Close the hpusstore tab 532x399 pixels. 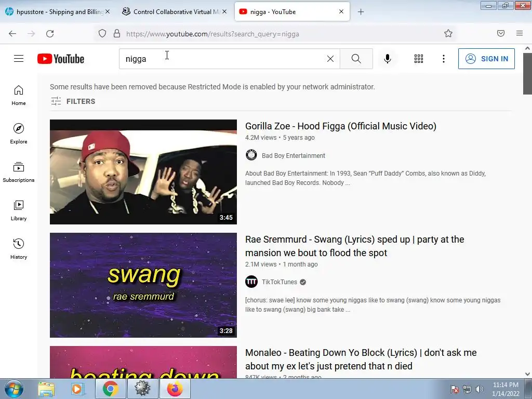point(108,11)
